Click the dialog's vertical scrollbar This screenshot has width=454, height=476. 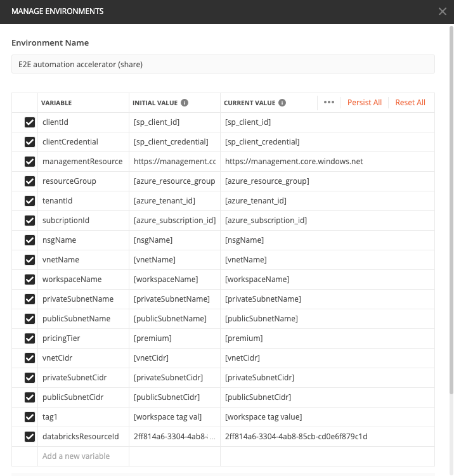click(x=451, y=190)
